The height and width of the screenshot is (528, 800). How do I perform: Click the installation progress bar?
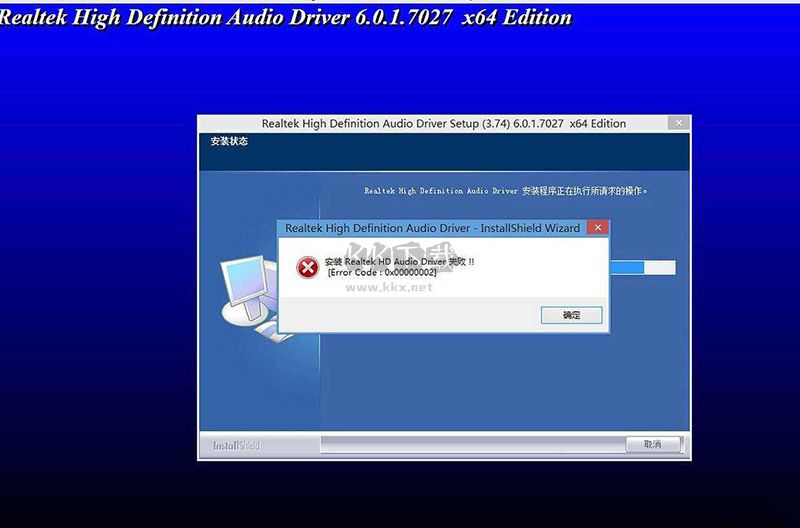click(x=643, y=268)
